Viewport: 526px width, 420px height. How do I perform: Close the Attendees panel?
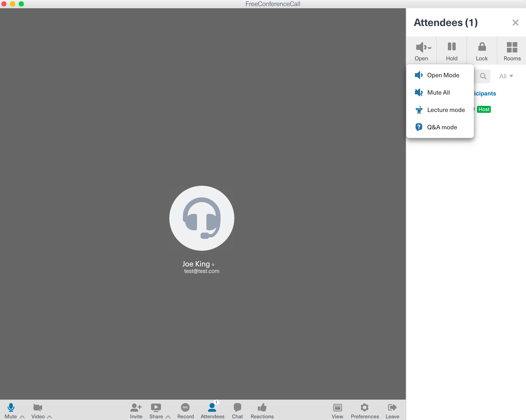pos(515,23)
